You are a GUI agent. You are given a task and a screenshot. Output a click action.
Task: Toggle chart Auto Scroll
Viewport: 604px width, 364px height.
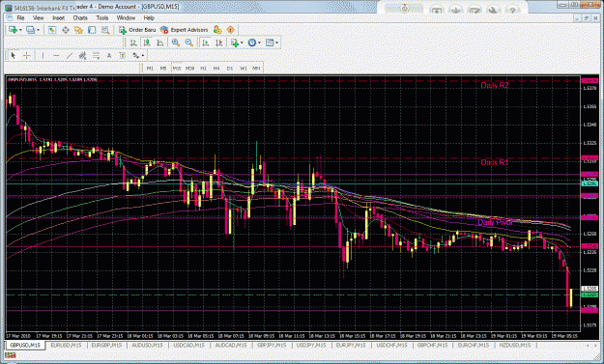coord(205,42)
